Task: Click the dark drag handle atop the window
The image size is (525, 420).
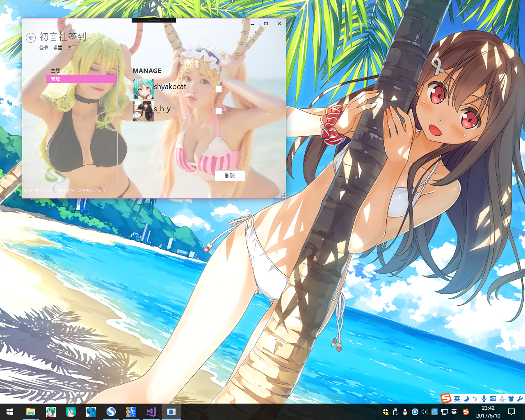Action: click(154, 20)
